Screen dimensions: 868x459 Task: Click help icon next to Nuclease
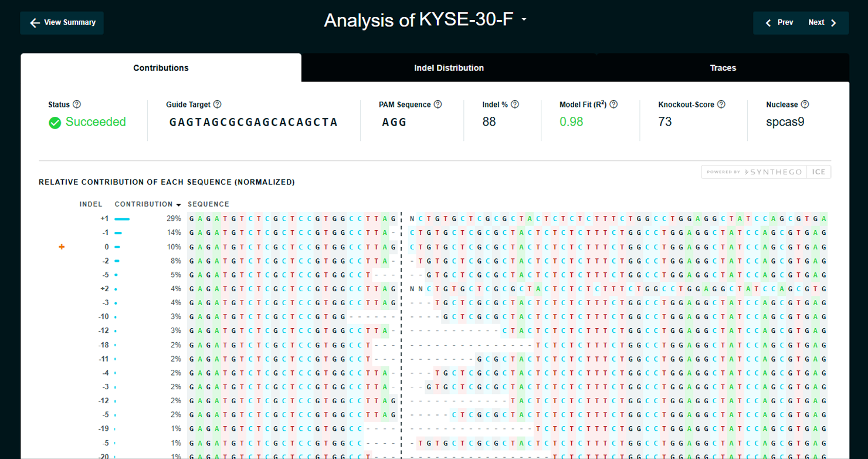(x=805, y=104)
